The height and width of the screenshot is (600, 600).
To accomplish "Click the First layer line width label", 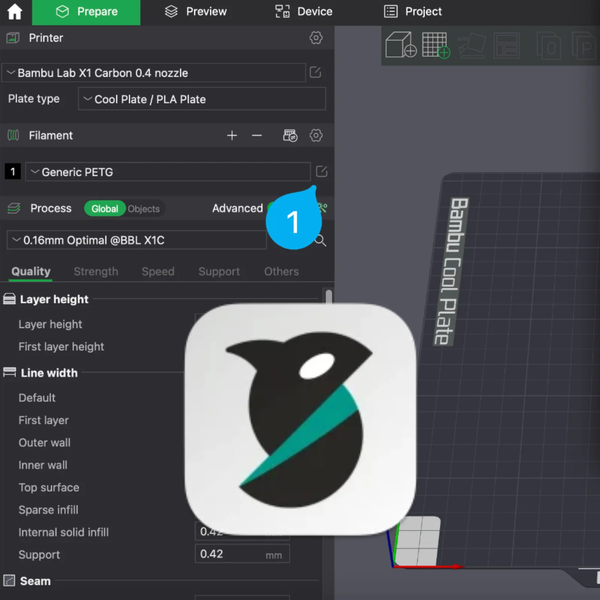I will point(44,420).
